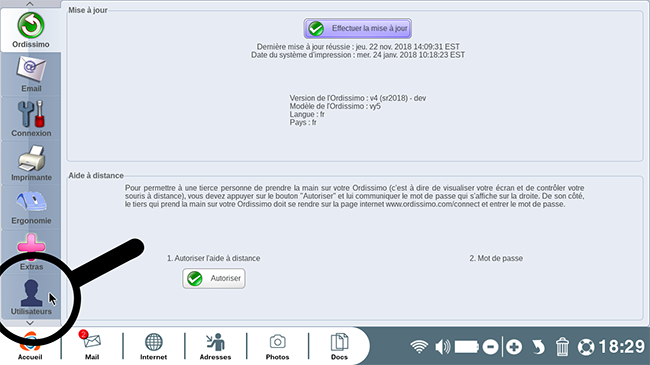Click the back arrow icon
This screenshot has width=650, height=365.
coord(538,346)
